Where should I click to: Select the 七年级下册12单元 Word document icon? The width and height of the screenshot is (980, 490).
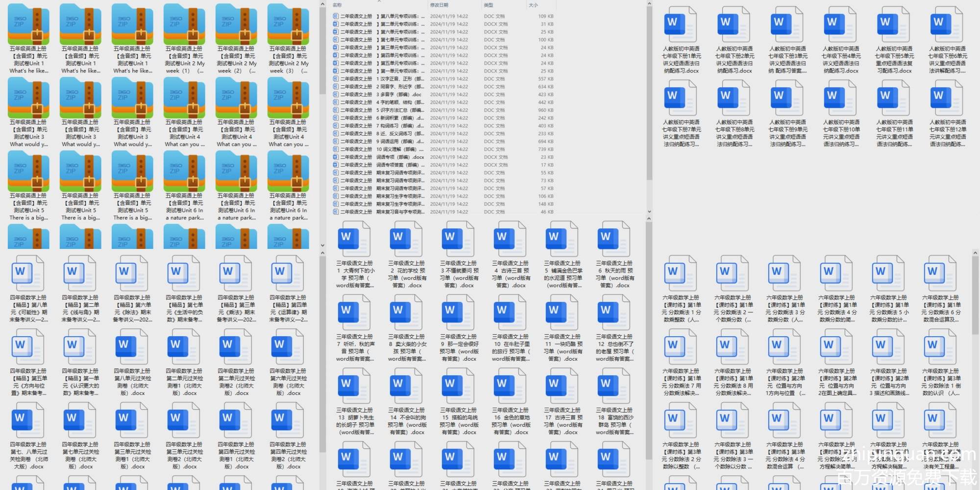(x=947, y=98)
